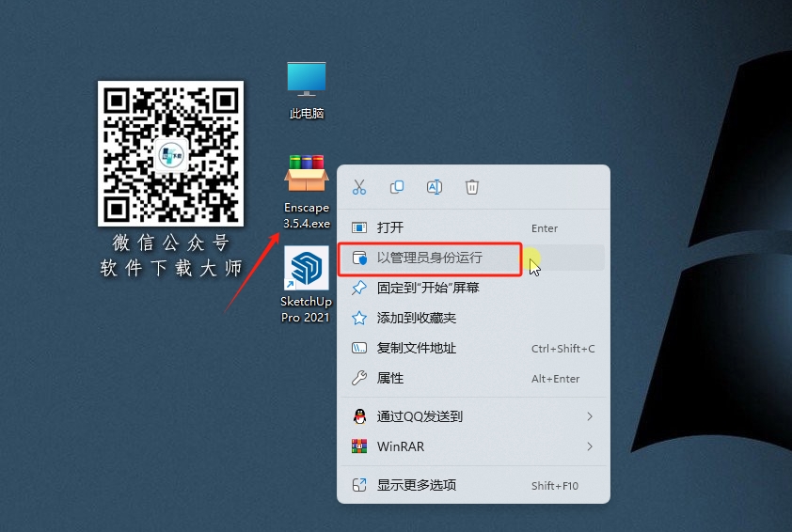792x532 pixels.
Task: Expand the WinRAR submenu arrow
Action: coord(590,446)
